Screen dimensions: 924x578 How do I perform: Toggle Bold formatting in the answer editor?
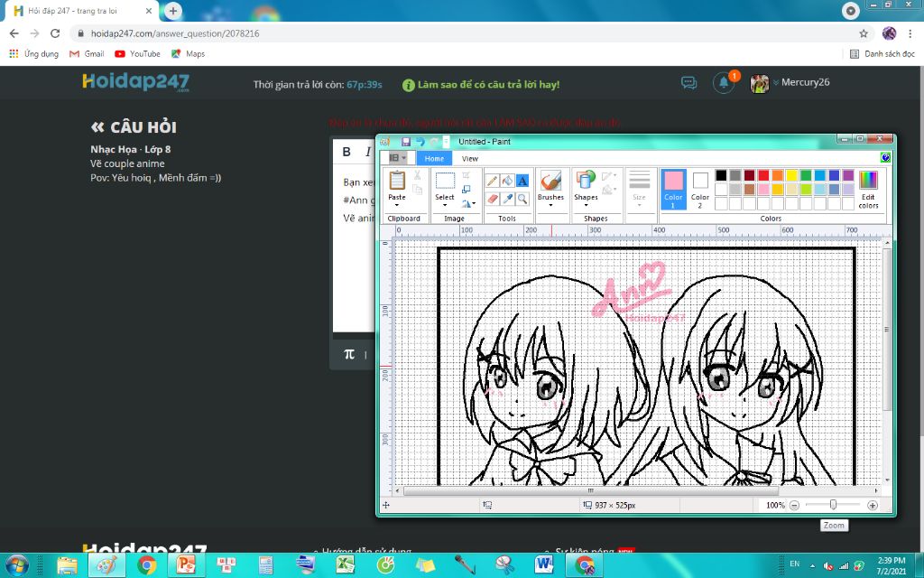(x=346, y=152)
